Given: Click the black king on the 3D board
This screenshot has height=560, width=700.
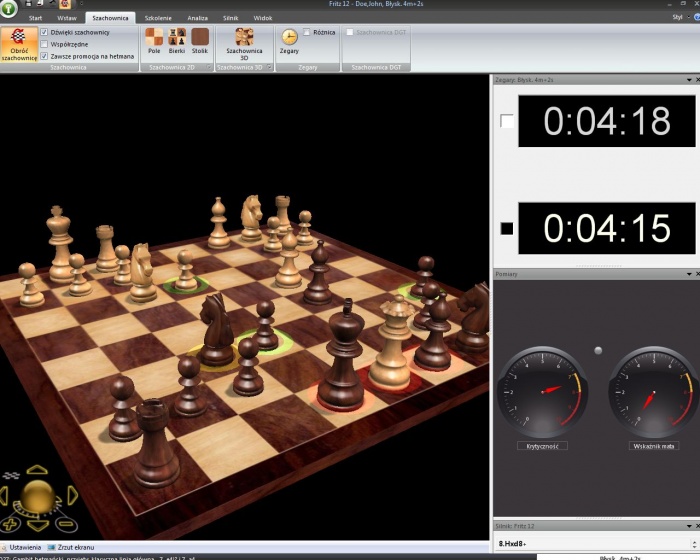Looking at the screenshot, I should pyautogui.click(x=342, y=356).
